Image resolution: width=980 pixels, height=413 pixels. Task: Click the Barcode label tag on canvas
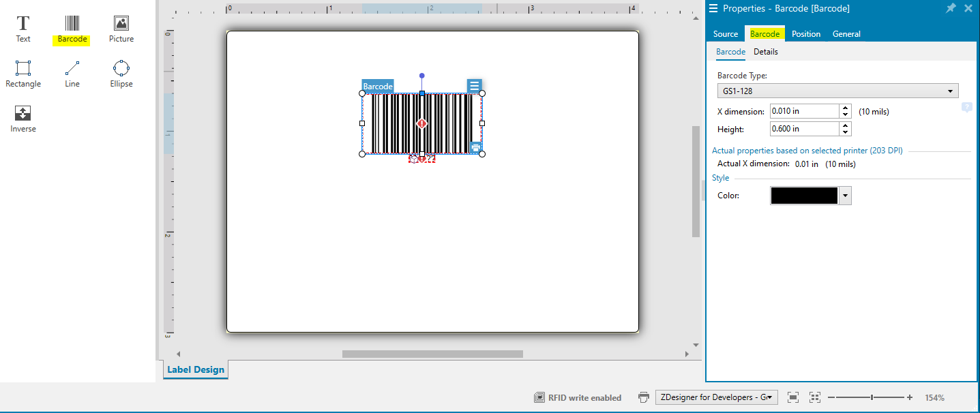378,87
